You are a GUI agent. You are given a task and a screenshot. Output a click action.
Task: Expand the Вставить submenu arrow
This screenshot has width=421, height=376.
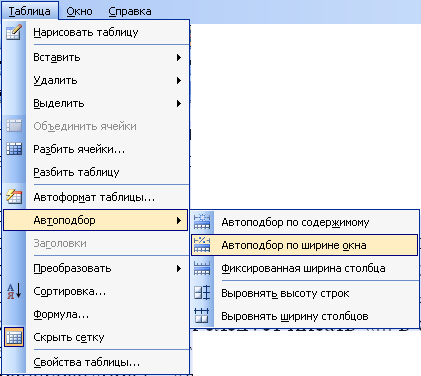coord(179,57)
